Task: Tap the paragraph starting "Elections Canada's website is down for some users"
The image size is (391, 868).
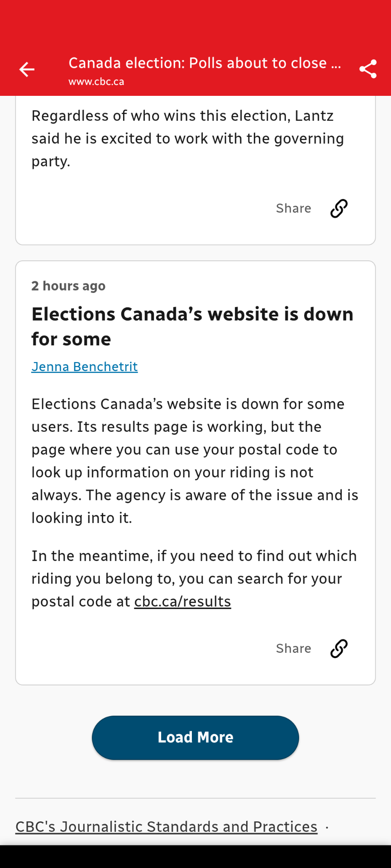Action: tap(195, 461)
